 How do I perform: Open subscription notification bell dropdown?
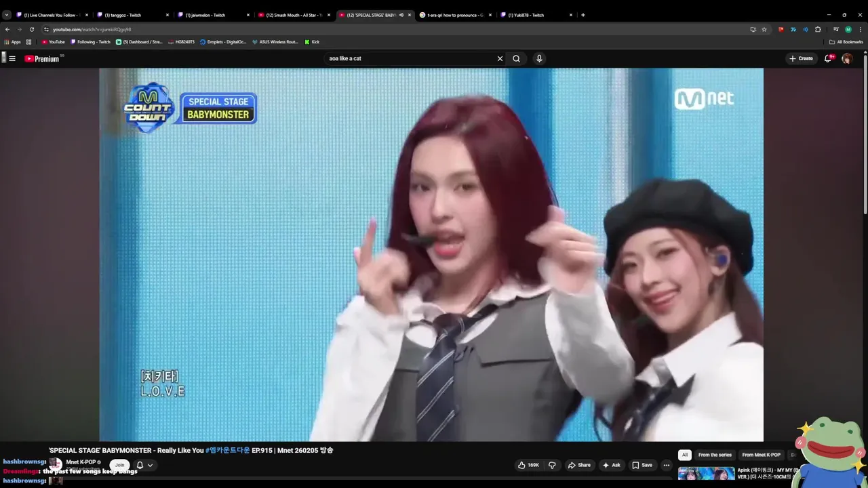(144, 465)
